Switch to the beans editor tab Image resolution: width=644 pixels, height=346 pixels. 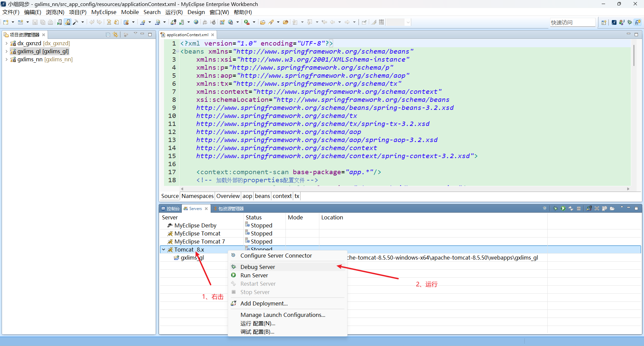pyautogui.click(x=262, y=196)
